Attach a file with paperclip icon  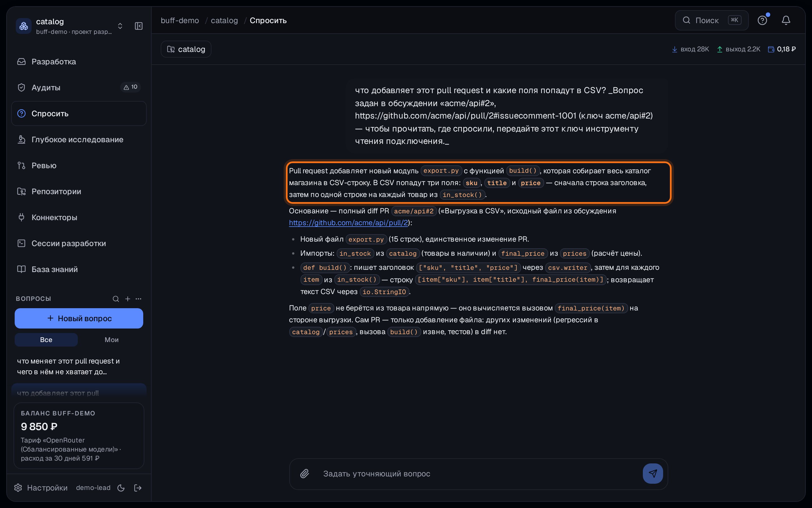(x=304, y=474)
